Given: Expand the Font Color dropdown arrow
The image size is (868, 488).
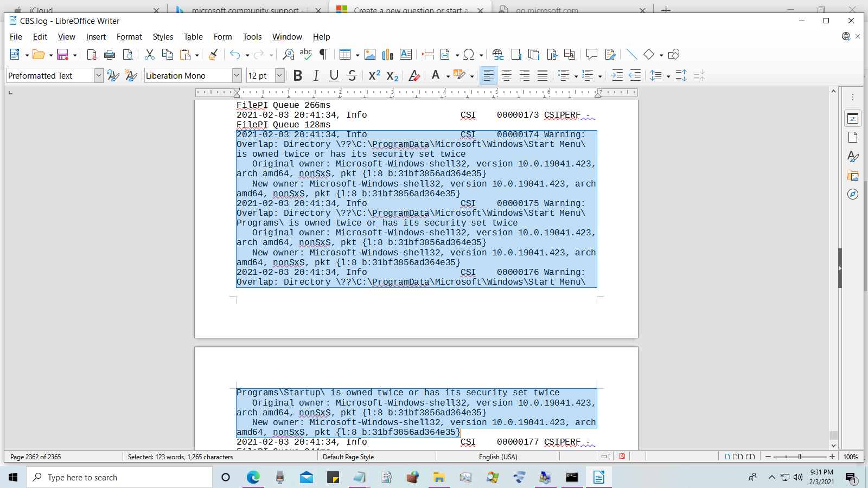Looking at the screenshot, I should 448,76.
